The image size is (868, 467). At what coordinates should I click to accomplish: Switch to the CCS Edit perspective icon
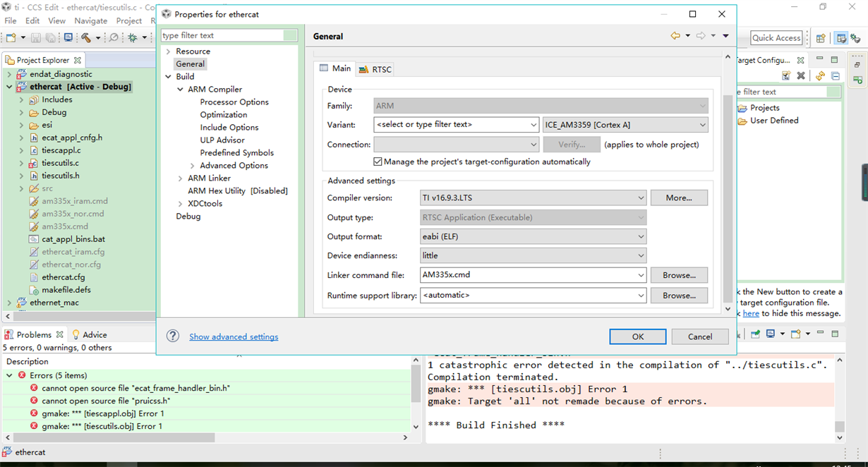pos(841,38)
